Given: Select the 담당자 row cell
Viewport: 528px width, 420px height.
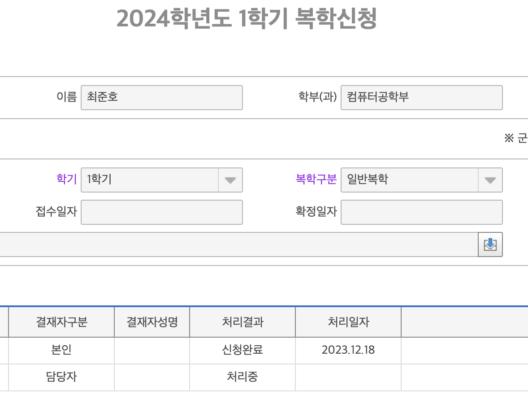Looking at the screenshot, I should [61, 377].
